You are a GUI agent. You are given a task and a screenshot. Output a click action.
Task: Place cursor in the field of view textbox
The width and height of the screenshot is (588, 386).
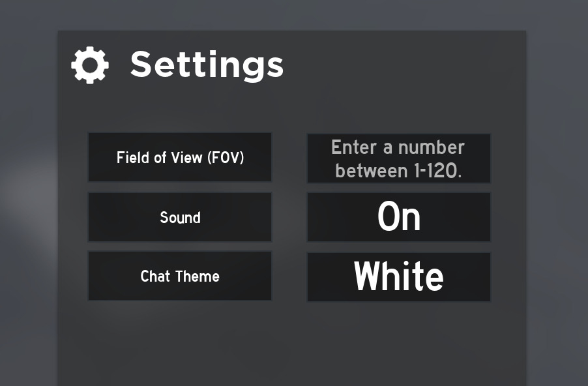click(x=399, y=158)
